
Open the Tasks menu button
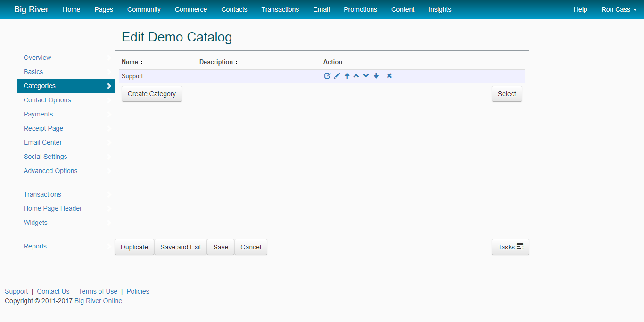511,247
